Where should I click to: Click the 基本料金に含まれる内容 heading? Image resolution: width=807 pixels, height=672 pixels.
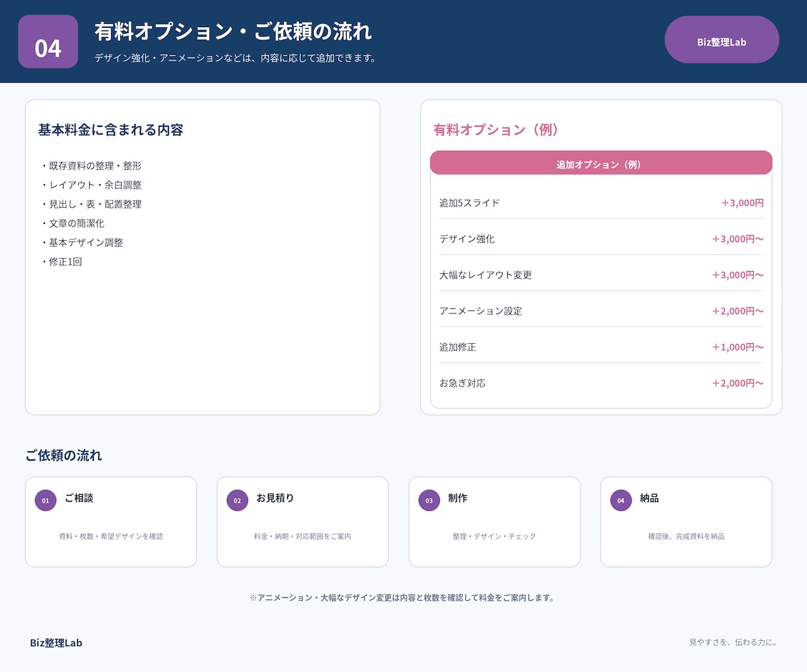pyautogui.click(x=110, y=130)
